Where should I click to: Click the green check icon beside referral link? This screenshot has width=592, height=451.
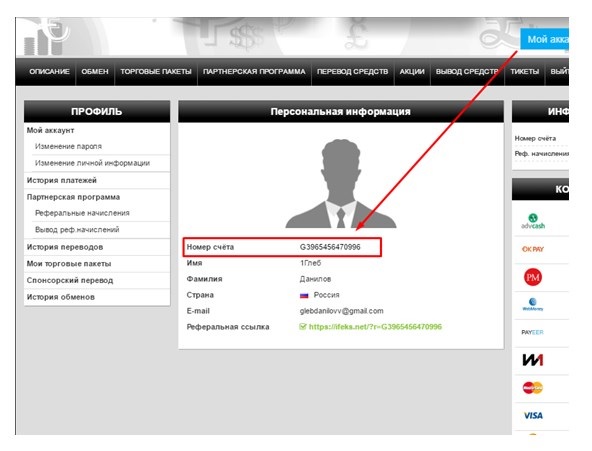302,327
